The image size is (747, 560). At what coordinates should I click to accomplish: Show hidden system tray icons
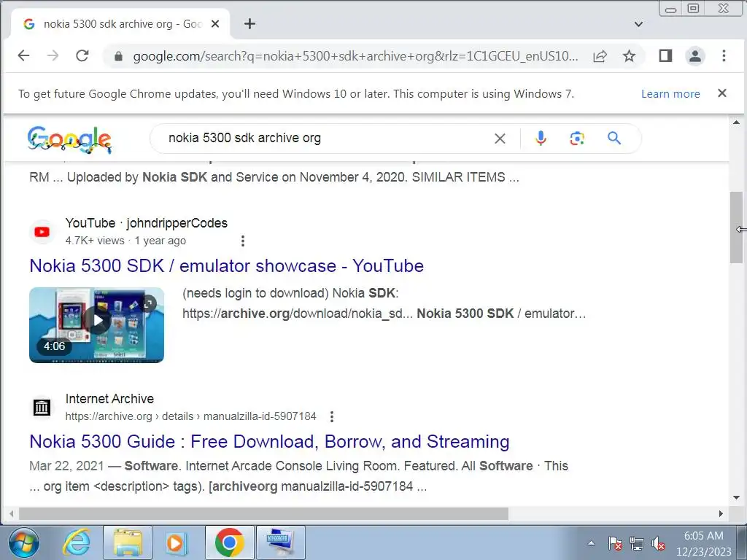coord(591,542)
